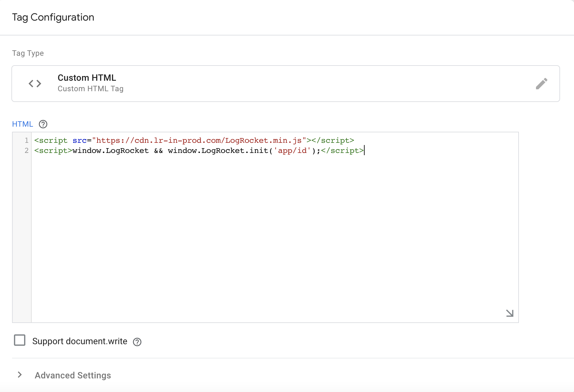Click the pencil edit icon for tag type
Viewport: 574px width, 392px height.
[541, 84]
